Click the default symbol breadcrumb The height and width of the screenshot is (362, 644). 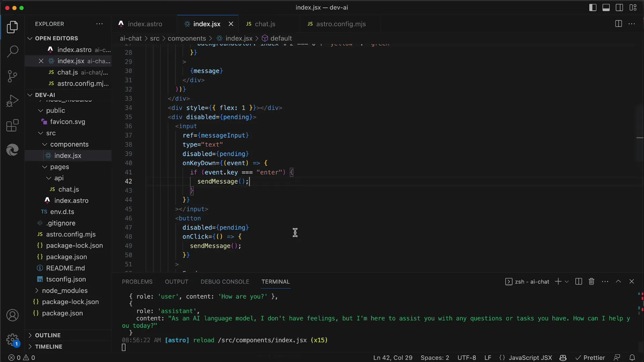pos(277,38)
